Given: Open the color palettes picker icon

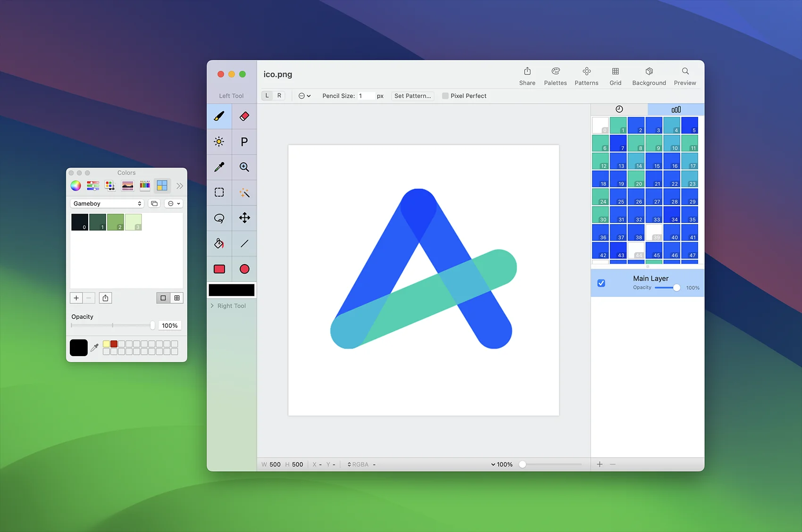Looking at the screenshot, I should (110, 186).
